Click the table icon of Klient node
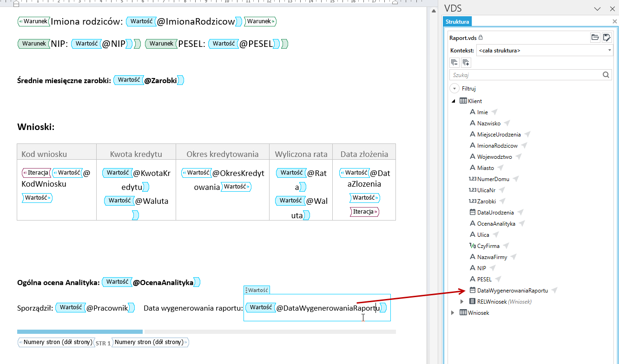This screenshot has height=364, width=619. [x=463, y=101]
